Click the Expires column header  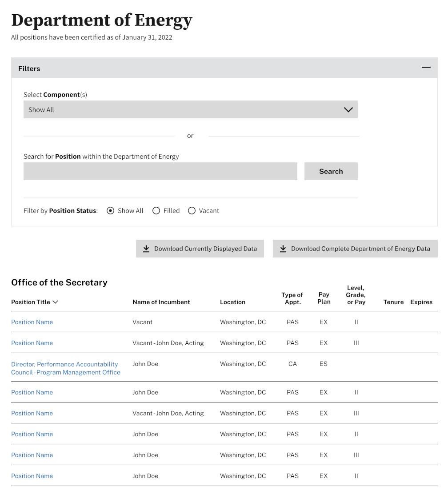421,302
